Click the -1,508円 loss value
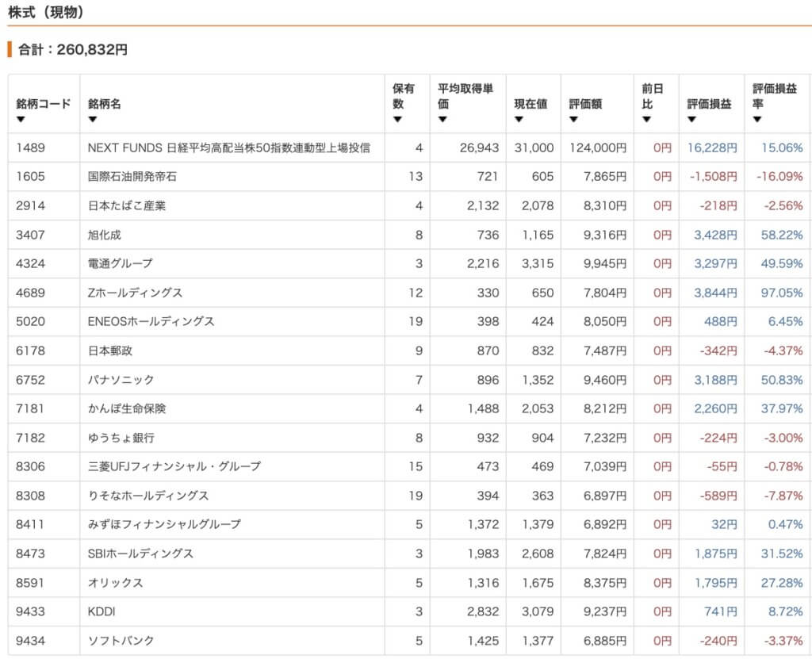This screenshot has height=659, width=812. click(x=713, y=177)
